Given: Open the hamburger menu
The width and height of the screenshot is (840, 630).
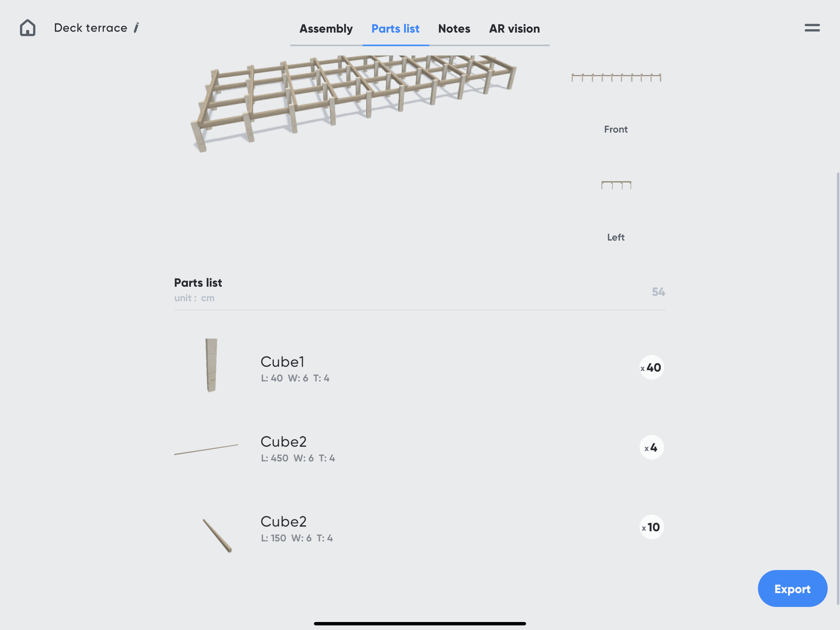Looking at the screenshot, I should pos(812,28).
